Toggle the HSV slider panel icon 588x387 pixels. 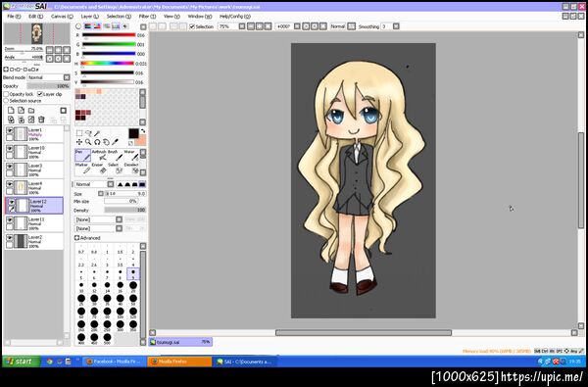click(97, 26)
